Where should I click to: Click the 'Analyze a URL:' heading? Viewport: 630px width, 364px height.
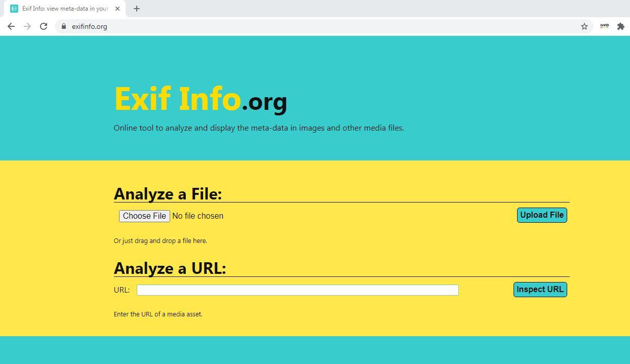tap(170, 268)
